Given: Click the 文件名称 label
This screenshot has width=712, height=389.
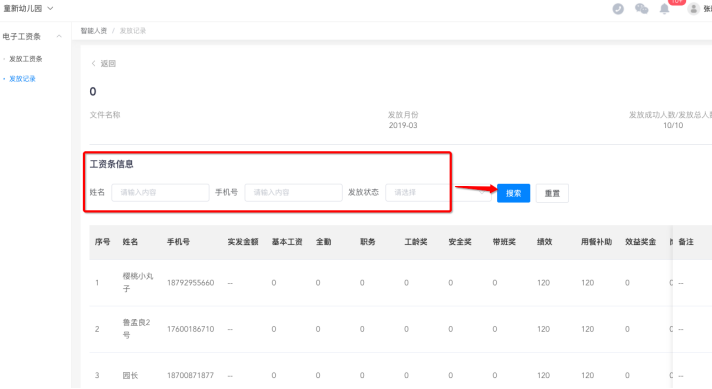Looking at the screenshot, I should click(x=105, y=115).
